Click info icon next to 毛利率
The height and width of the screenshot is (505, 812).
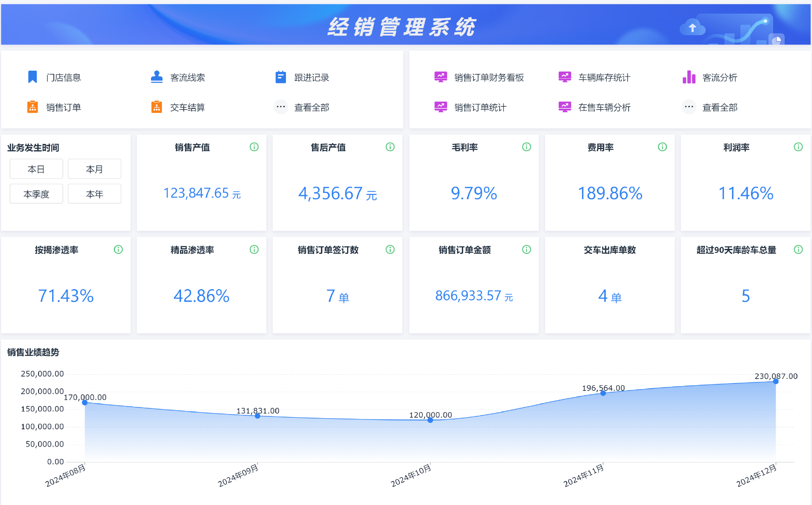click(527, 147)
